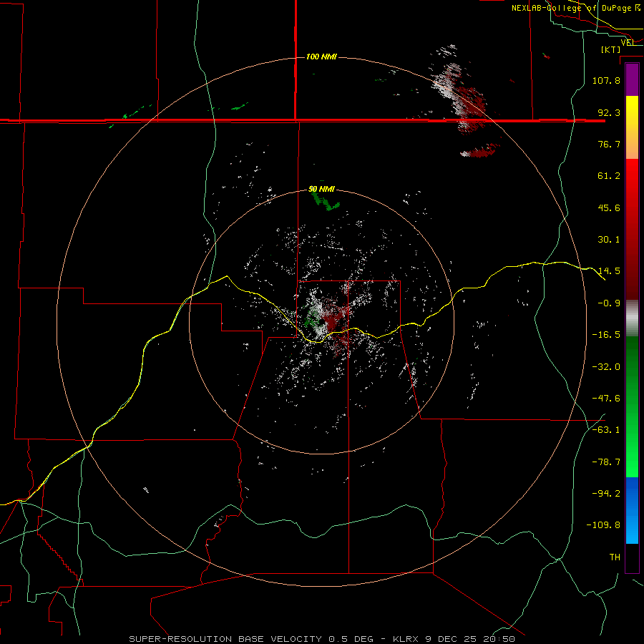Select the -63.1 scale value
This screenshot has height=644, width=644.
coord(606,430)
